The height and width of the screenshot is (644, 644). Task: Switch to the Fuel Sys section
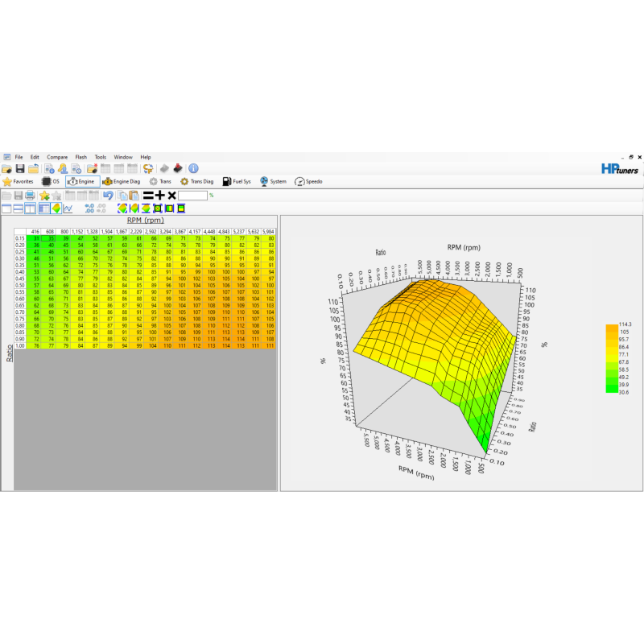(x=237, y=182)
